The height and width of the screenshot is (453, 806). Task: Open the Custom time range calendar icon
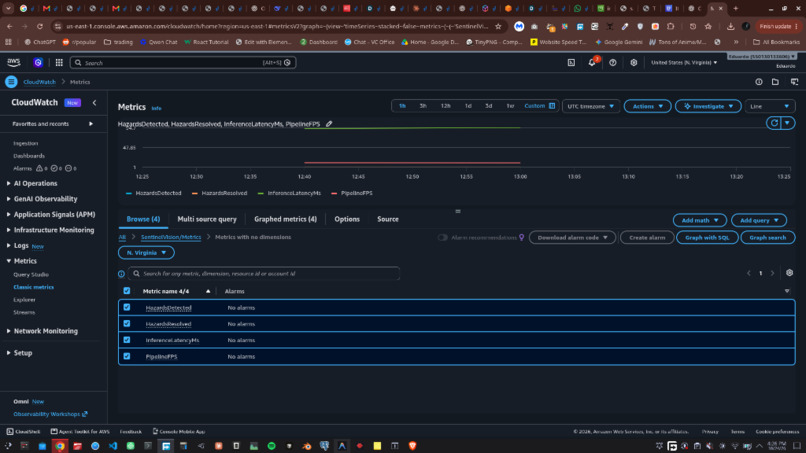click(x=552, y=106)
